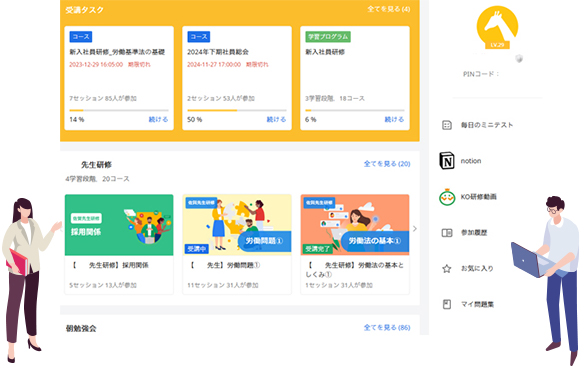This screenshot has height=390, width=586.
Task: Click deadline 2024-11-27 17:00:00
Action: point(214,64)
